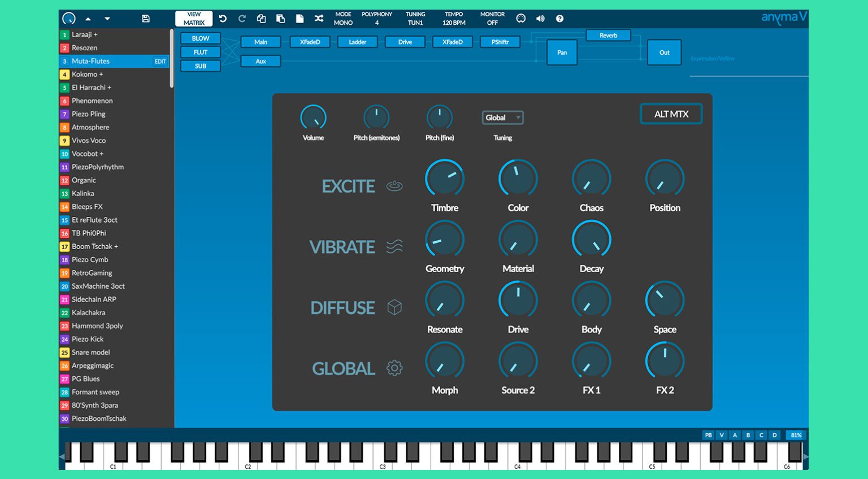This screenshot has height=479, width=868.
Task: Open help with the question mark icon
Action: pyautogui.click(x=559, y=19)
